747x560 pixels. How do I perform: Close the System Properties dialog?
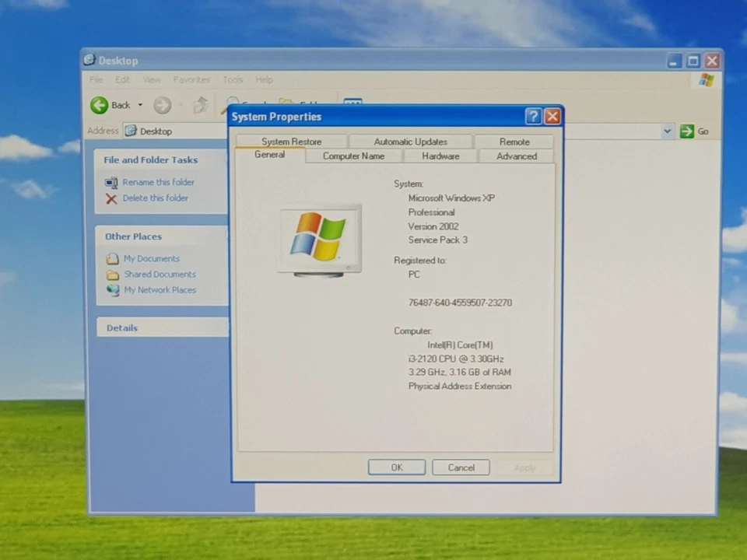pyautogui.click(x=552, y=116)
